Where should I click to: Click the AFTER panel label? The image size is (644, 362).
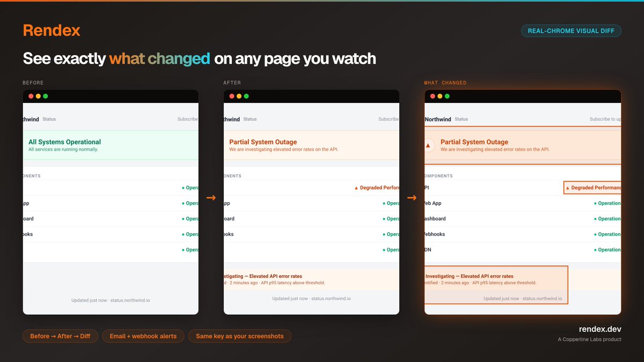coord(232,83)
